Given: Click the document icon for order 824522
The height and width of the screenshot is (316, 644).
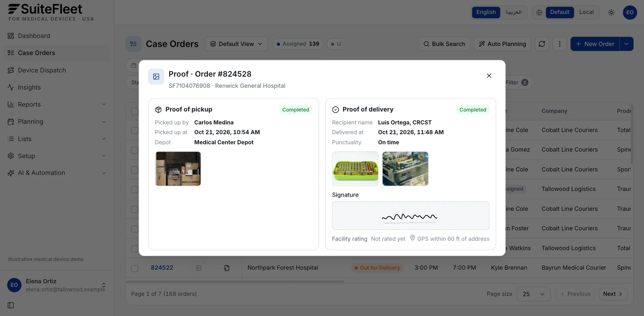Looking at the screenshot, I should [x=227, y=268].
